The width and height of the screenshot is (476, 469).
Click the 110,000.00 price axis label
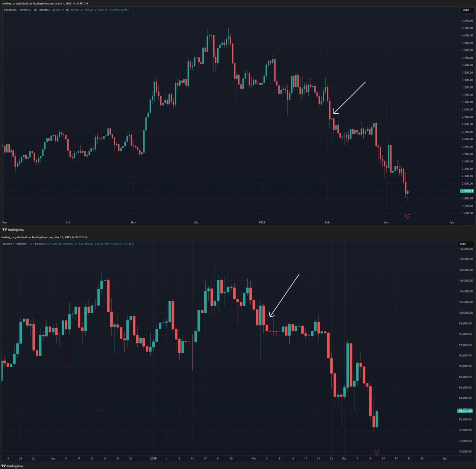(466, 259)
